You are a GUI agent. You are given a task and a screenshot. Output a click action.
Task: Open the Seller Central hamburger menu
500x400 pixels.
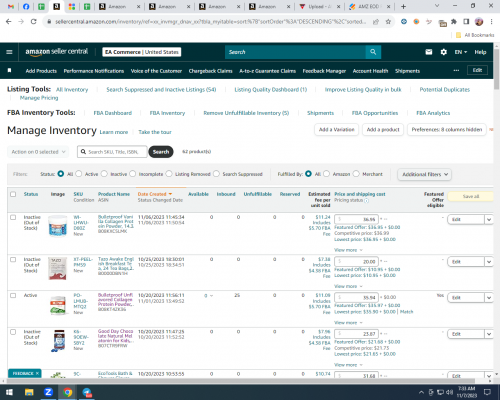9,52
